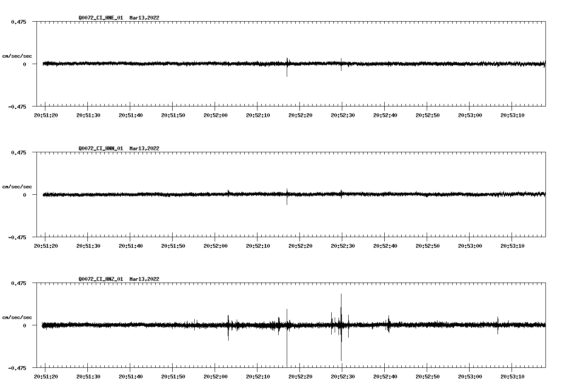Click the -0.475 lower limit on HNN plot
Image resolution: width=576 pixels, height=392 pixels.
tap(17, 238)
